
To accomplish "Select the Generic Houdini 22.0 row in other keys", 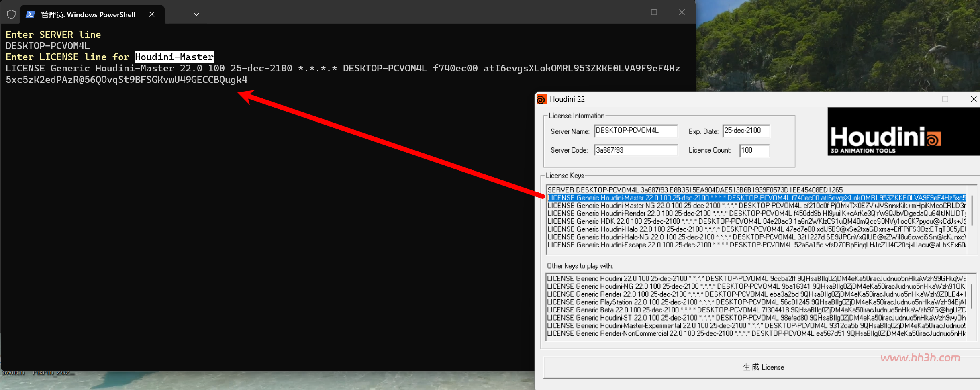I will point(756,278).
